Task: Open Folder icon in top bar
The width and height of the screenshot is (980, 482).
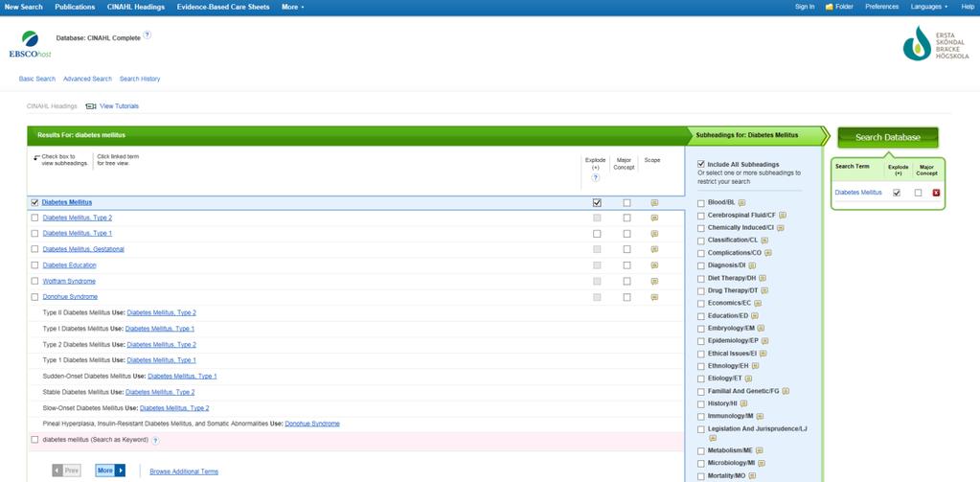Action: (x=829, y=7)
